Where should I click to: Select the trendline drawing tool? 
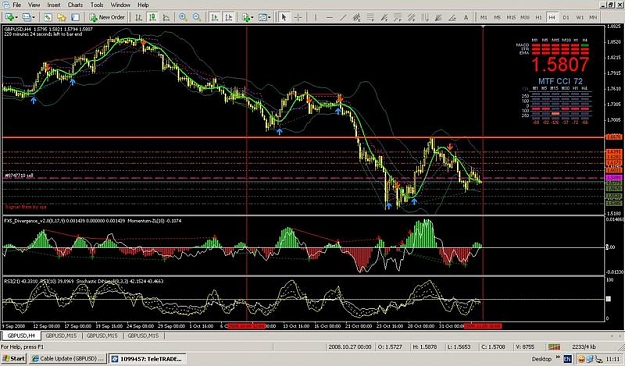pos(343,17)
